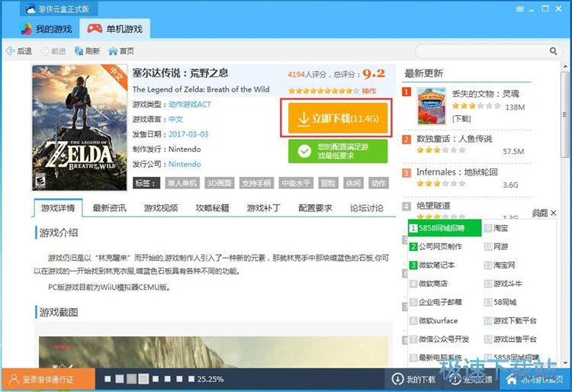This screenshot has height=392, width=572.
Task: Click the 游戏斗牛 ad link
Action: point(508,284)
